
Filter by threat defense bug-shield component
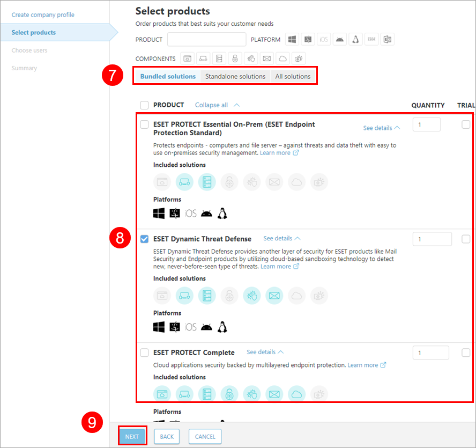(x=251, y=58)
